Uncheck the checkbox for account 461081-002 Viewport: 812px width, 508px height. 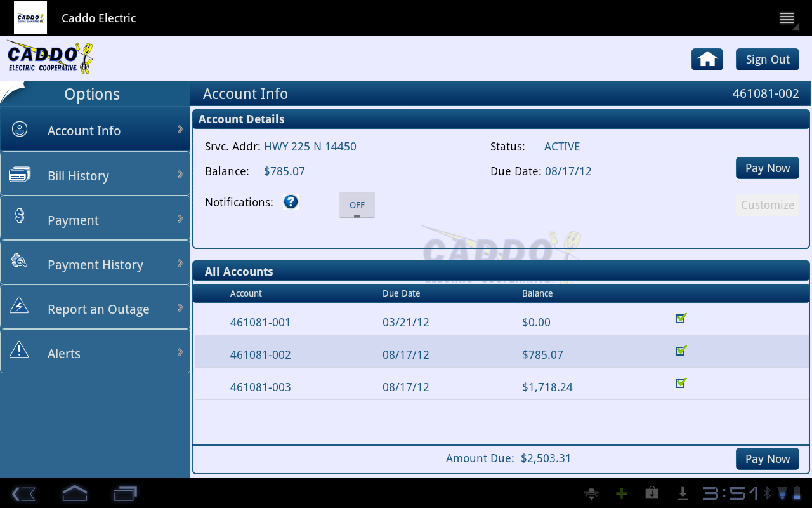click(681, 351)
